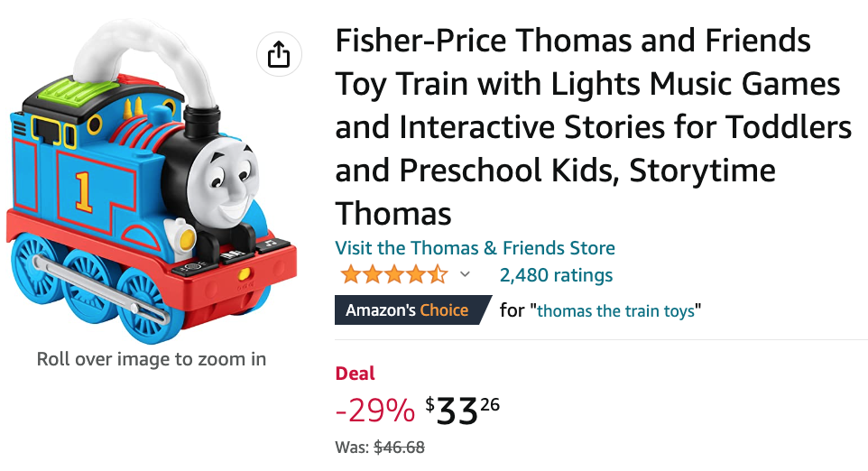Click the Amazon's Choice badge

click(x=407, y=310)
